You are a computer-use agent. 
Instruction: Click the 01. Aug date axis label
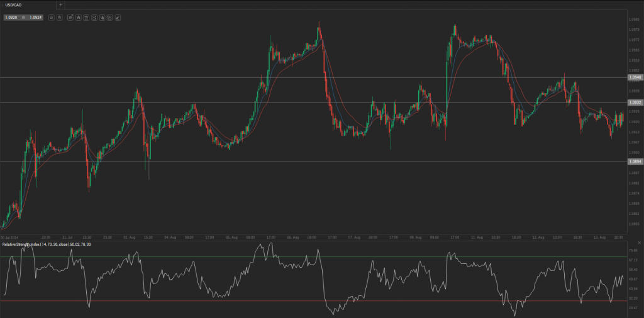coord(130,237)
